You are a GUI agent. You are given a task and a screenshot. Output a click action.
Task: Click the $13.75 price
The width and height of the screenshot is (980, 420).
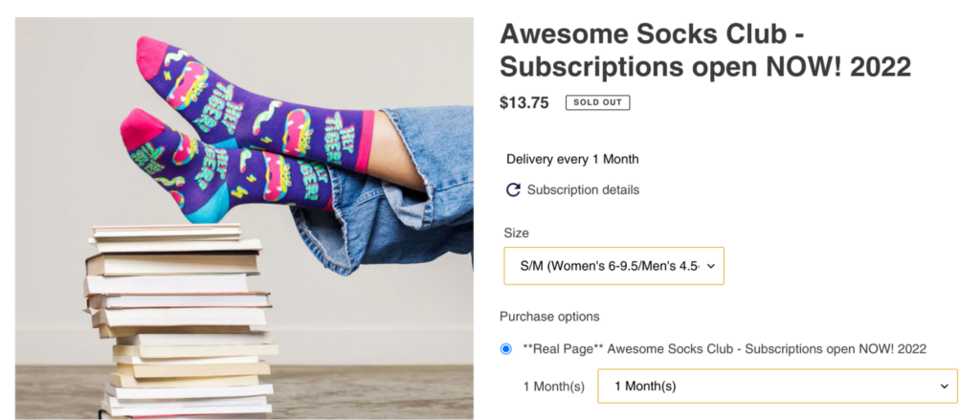pyautogui.click(x=524, y=102)
